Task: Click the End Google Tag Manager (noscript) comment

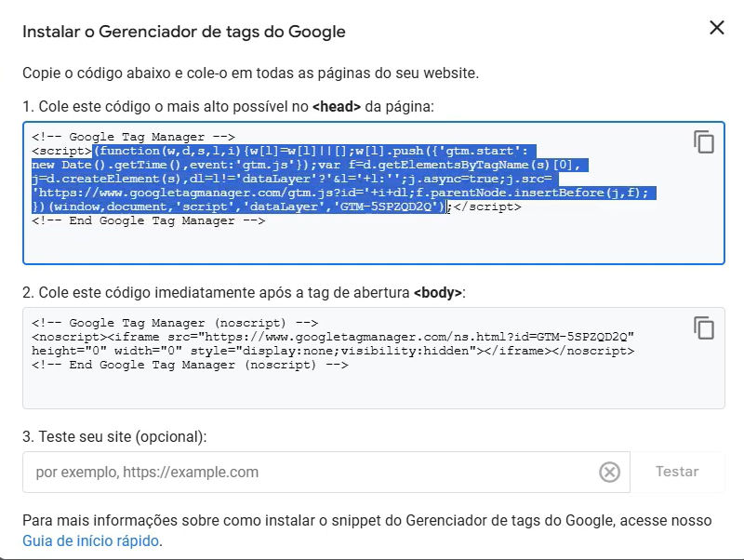Action: point(190,366)
